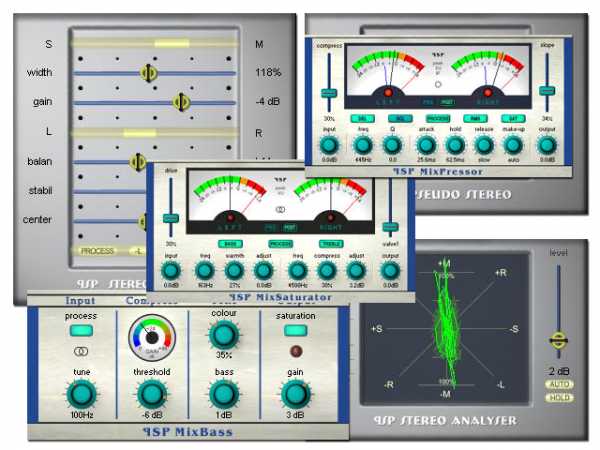Toggle the PROCESS button in MixPressor
The width and height of the screenshot is (600, 450).
pyautogui.click(x=438, y=119)
